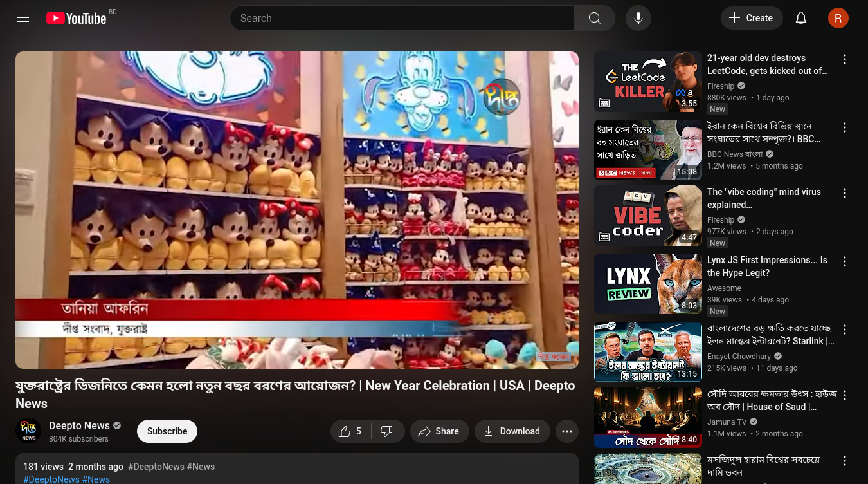
Task: Open title 'Lynx JS First Impressions'
Action: pos(767,266)
